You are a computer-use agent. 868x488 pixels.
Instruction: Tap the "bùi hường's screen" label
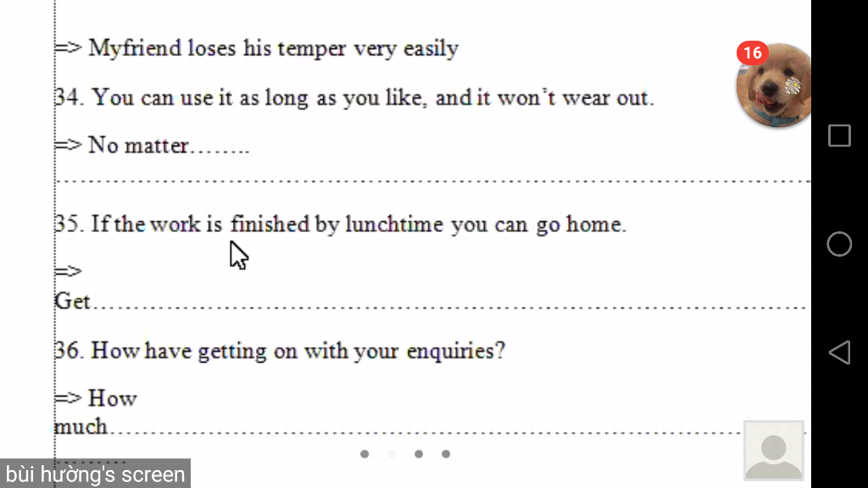[x=95, y=474]
